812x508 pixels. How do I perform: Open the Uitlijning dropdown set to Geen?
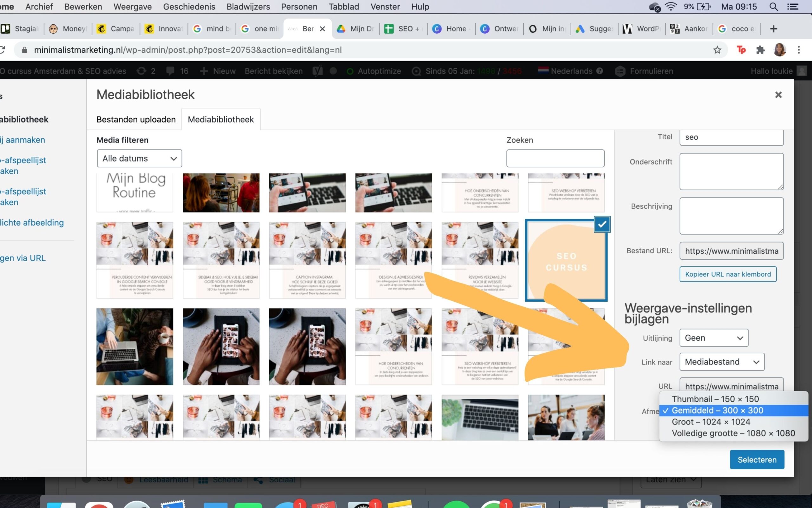pyautogui.click(x=714, y=338)
